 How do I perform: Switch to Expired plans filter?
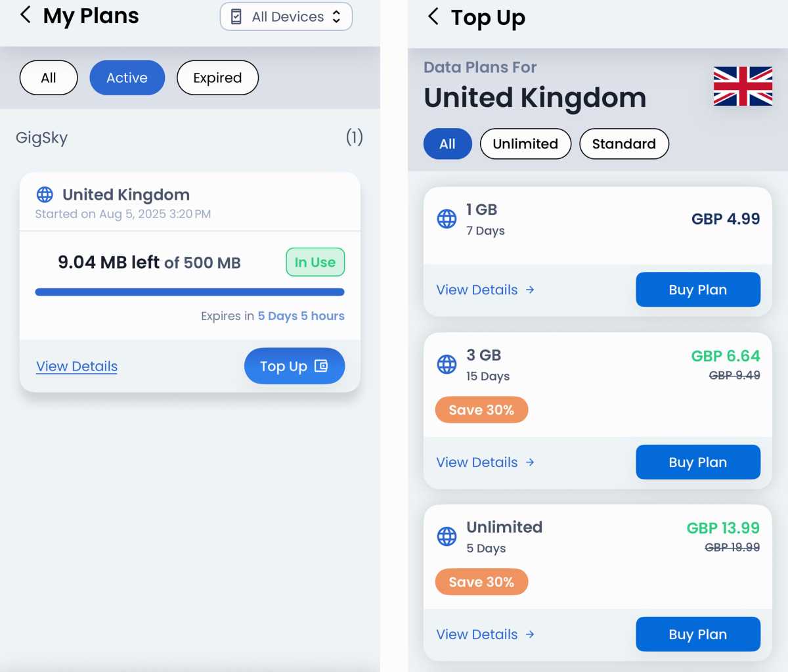pos(217,78)
